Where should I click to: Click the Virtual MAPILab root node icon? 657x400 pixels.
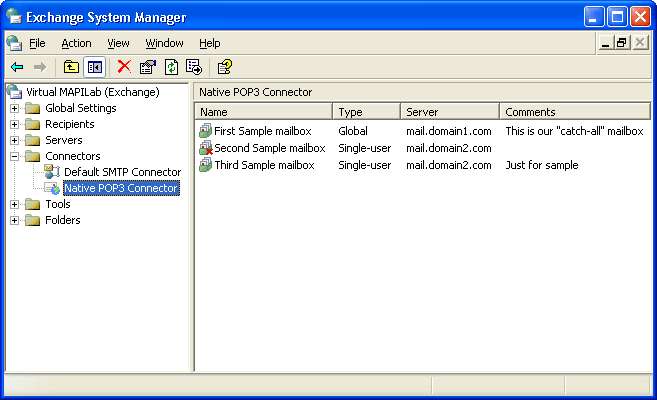click(14, 92)
